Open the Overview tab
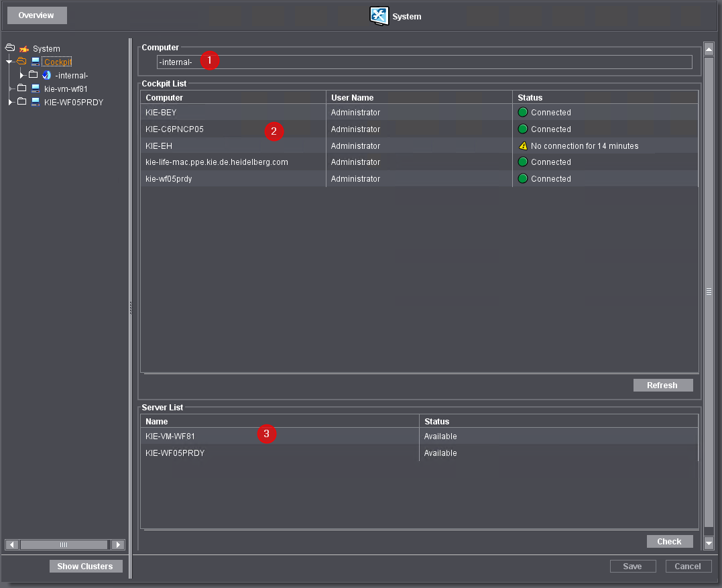Viewport: 722px width, 588px height. point(36,15)
